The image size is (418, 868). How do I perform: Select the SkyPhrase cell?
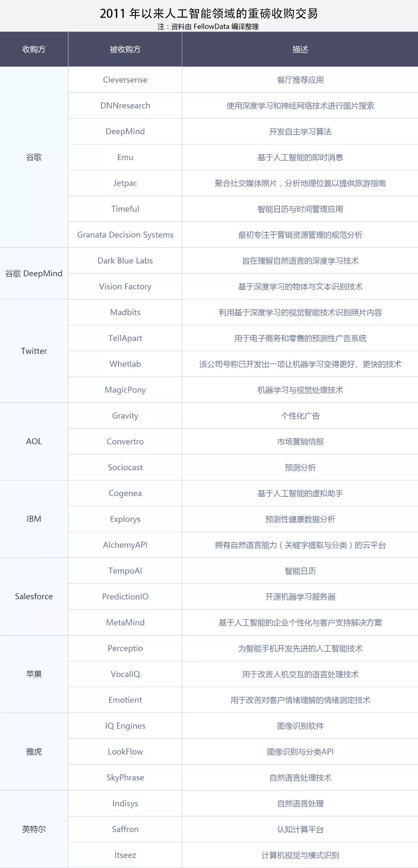pyautogui.click(x=125, y=777)
